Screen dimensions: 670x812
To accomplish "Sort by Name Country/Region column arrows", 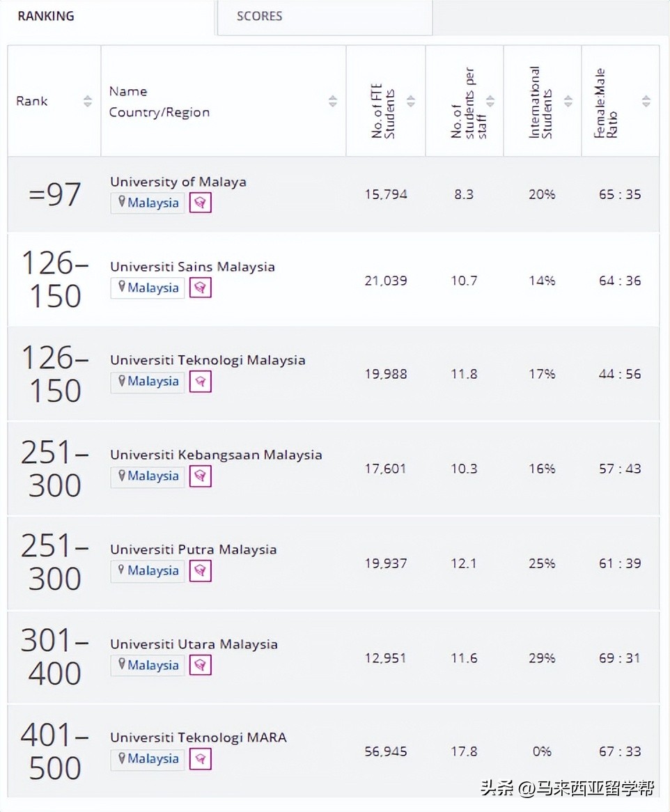I will (333, 102).
